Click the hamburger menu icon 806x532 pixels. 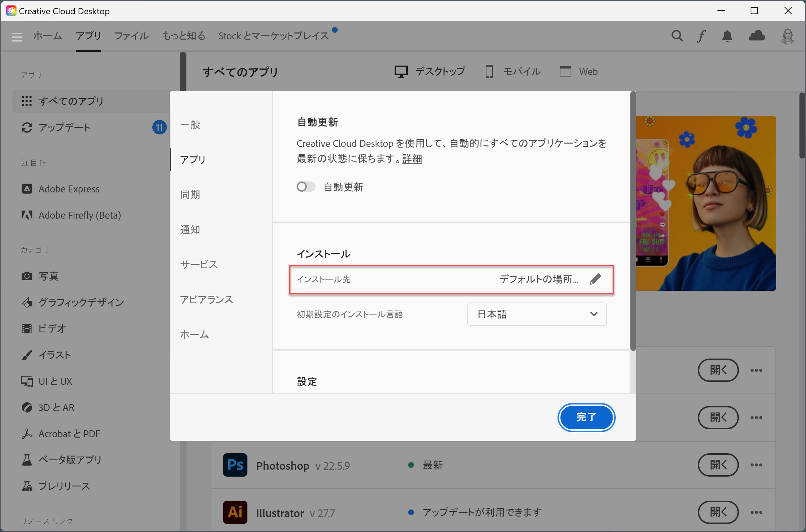[17, 36]
